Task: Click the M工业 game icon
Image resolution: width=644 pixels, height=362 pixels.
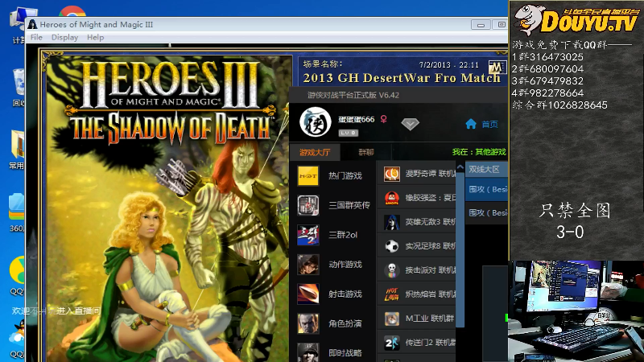Action: click(x=392, y=319)
